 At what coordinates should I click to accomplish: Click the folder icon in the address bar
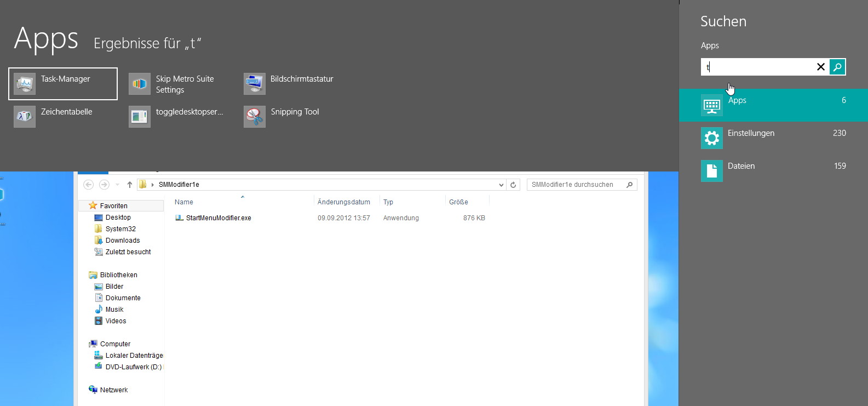[x=143, y=185]
